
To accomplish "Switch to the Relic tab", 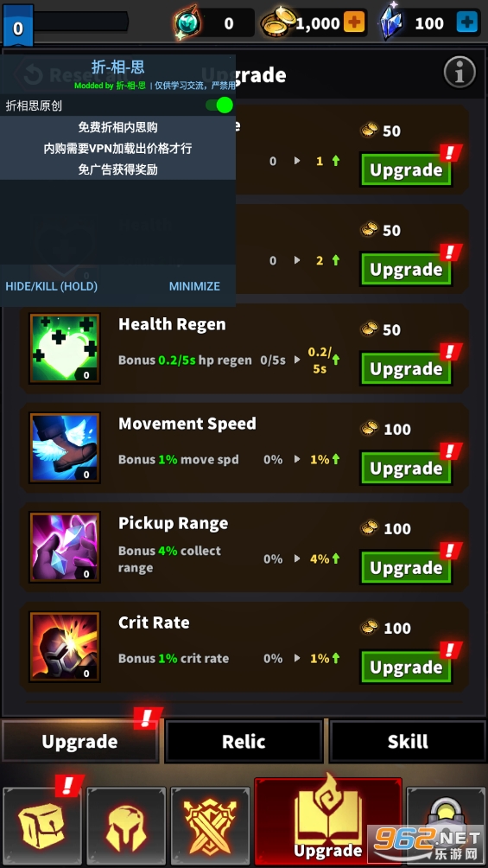I will (244, 741).
